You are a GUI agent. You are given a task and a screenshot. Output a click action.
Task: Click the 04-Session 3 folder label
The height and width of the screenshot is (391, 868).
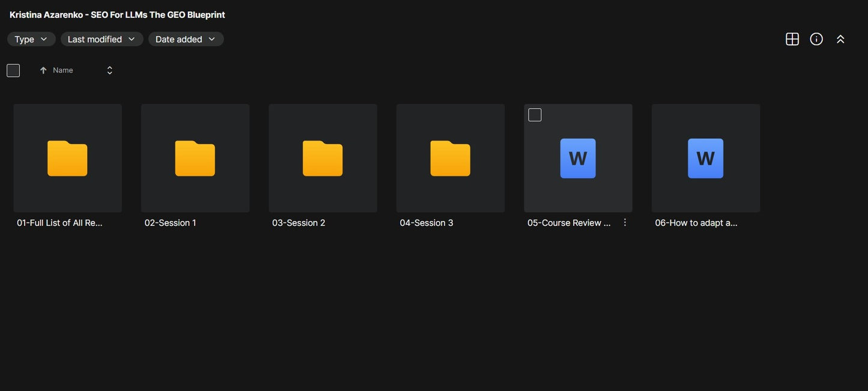426,223
